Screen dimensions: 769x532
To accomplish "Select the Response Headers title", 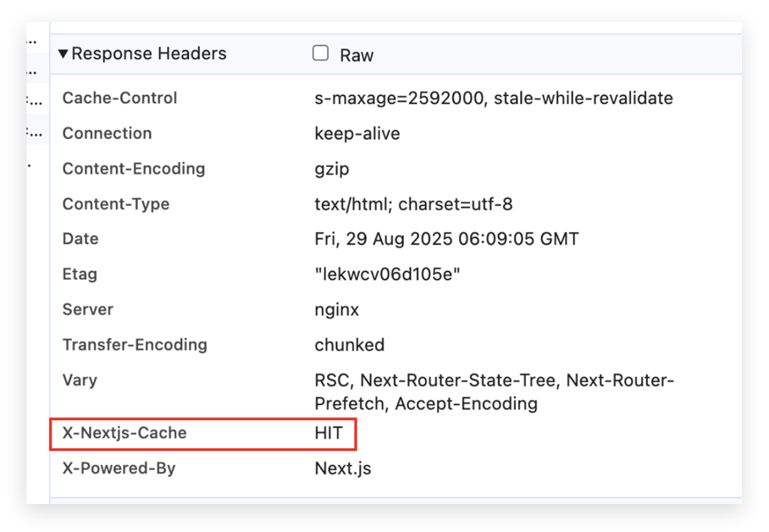I will [149, 53].
